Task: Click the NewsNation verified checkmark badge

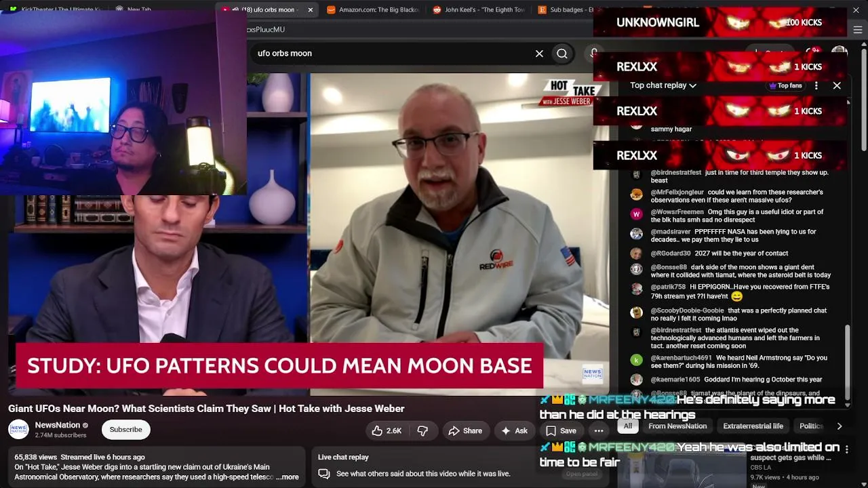Action: click(85, 426)
